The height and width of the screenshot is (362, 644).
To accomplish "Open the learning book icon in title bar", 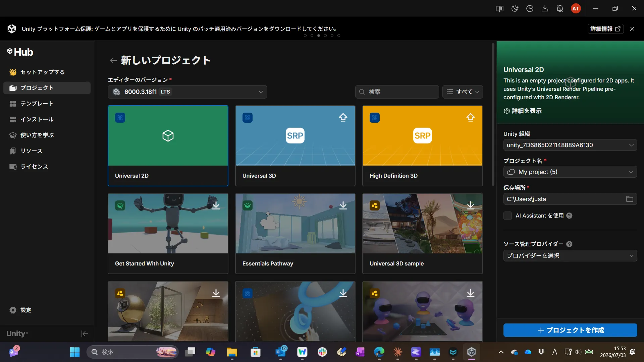I will pyautogui.click(x=499, y=9).
